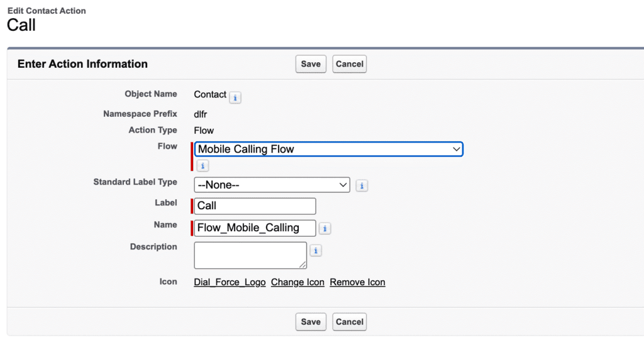This screenshot has height=348, width=644.
Task: Grab the Description box resize handle
Action: click(303, 265)
